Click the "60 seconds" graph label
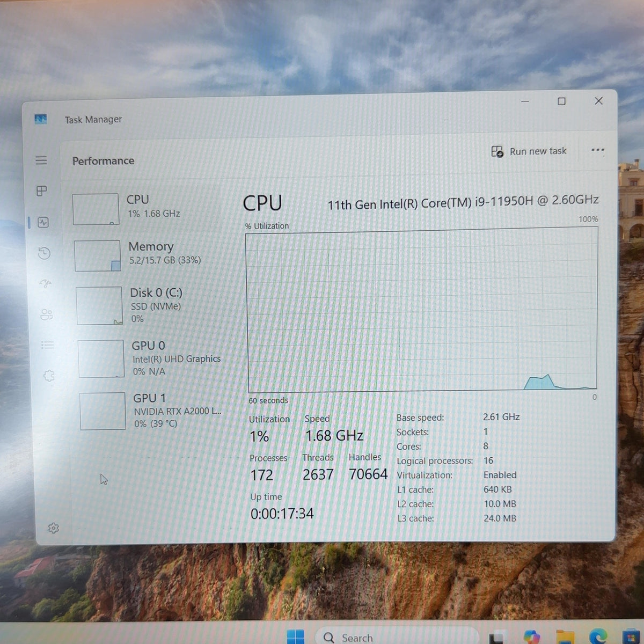644x644 pixels. [x=268, y=400]
